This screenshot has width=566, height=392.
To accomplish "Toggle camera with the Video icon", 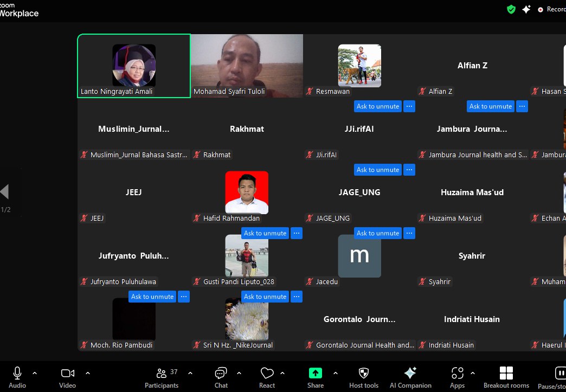I will tap(68, 373).
